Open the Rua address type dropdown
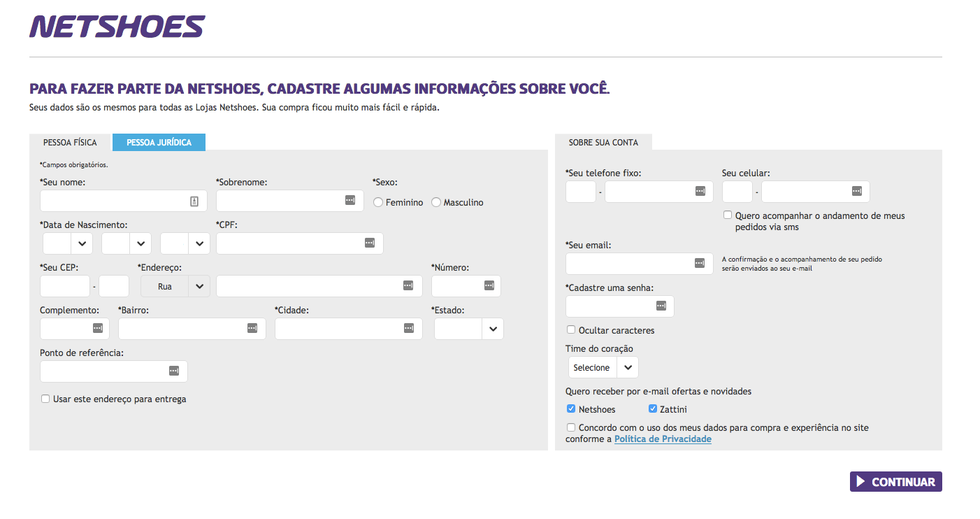 [x=175, y=286]
